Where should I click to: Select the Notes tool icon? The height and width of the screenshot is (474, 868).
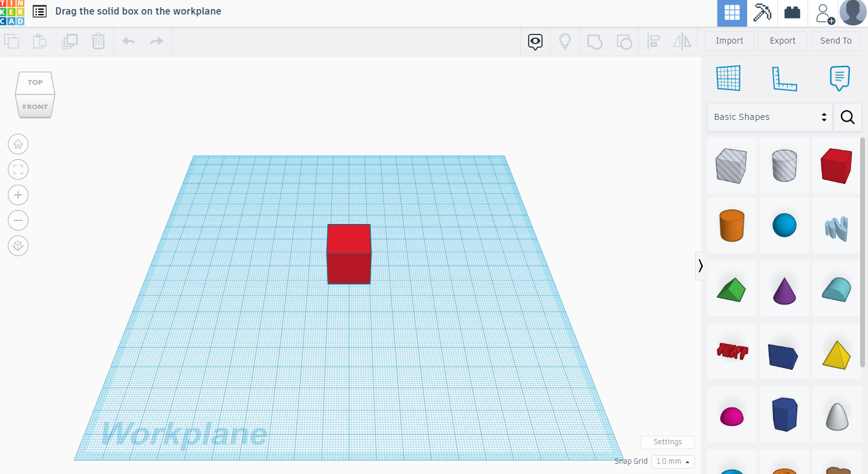click(840, 79)
